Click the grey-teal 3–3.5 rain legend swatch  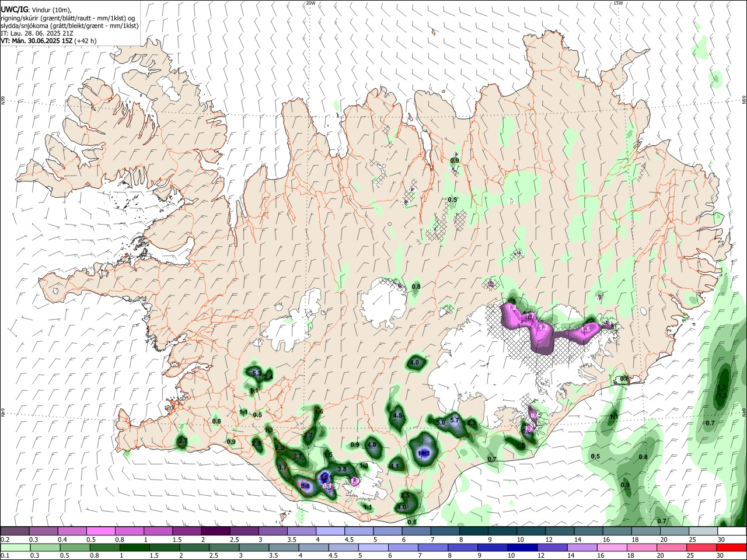[x=254, y=547]
